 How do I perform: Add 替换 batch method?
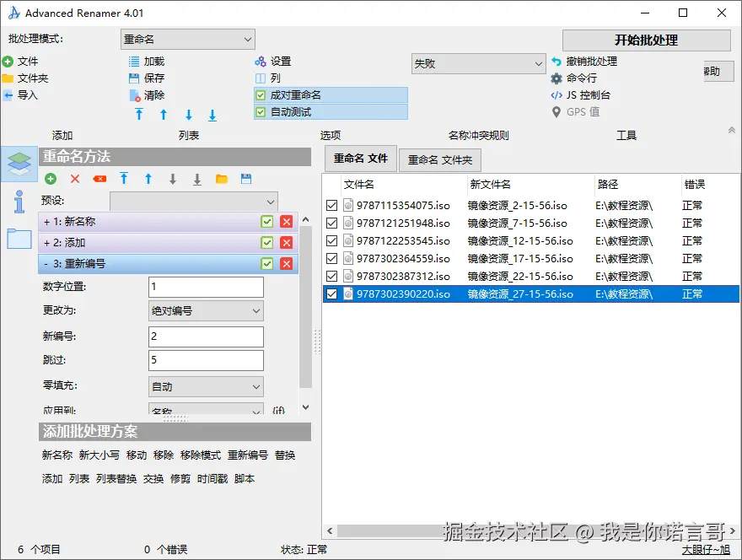[x=285, y=455]
